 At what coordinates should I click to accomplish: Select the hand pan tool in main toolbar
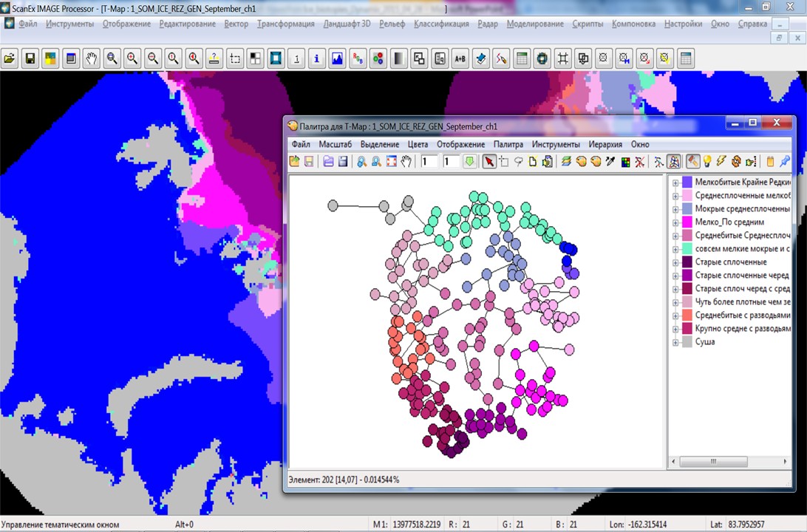[92, 59]
